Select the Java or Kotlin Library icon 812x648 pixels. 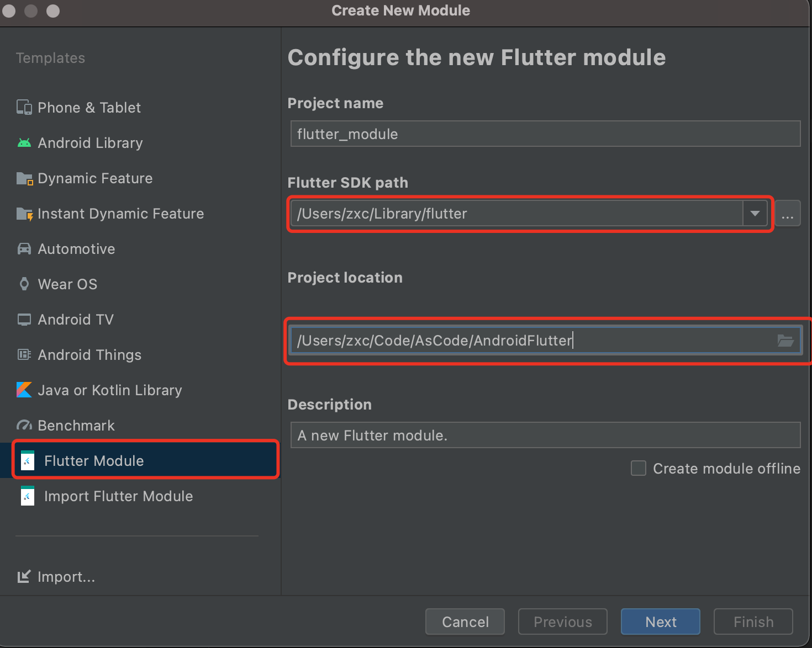tap(24, 390)
